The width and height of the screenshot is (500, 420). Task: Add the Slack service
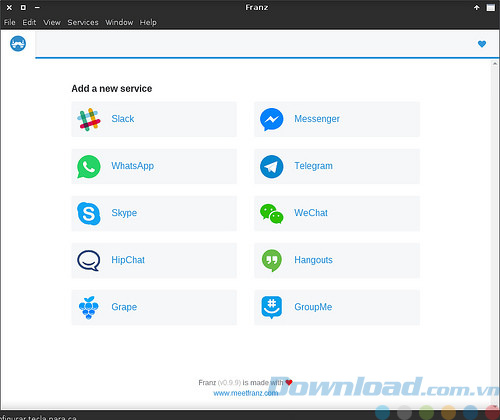tap(154, 119)
